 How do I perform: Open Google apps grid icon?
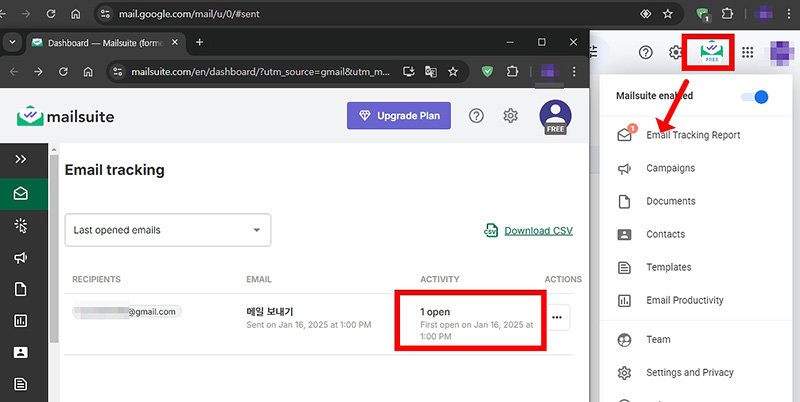click(748, 52)
